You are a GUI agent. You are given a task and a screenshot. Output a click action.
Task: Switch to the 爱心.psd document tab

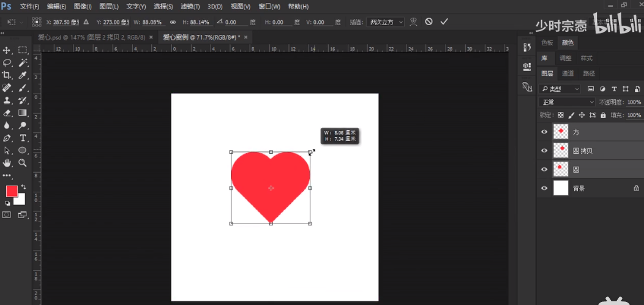point(91,37)
